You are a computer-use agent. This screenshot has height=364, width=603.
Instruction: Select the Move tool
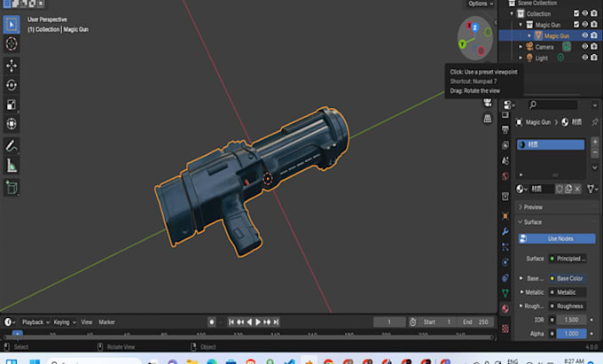pyautogui.click(x=12, y=66)
